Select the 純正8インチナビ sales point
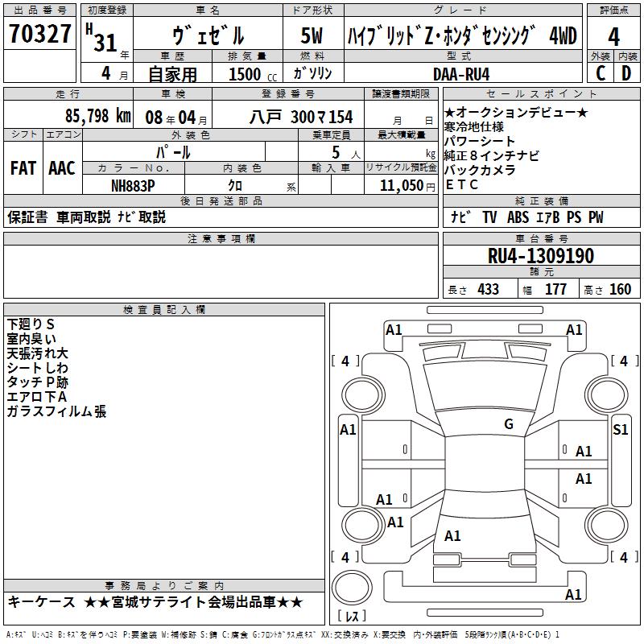This screenshot has height=644, width=644. pyautogui.click(x=492, y=155)
